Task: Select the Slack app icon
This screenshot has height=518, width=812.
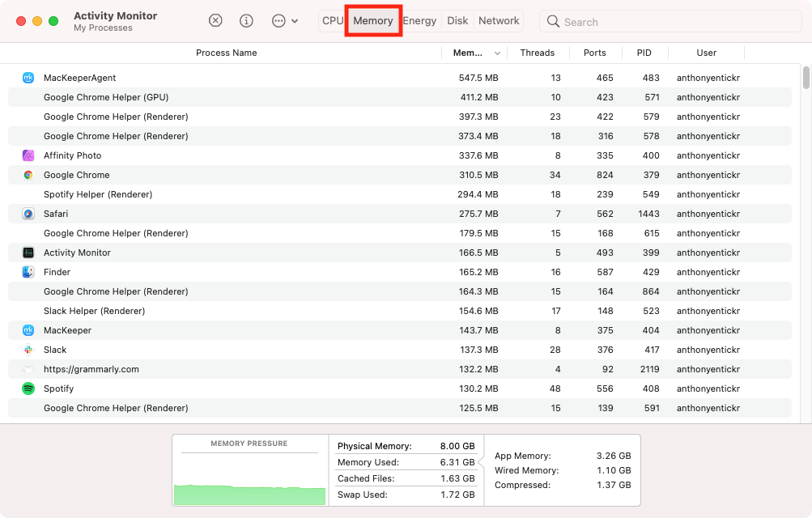Action: pyautogui.click(x=28, y=350)
